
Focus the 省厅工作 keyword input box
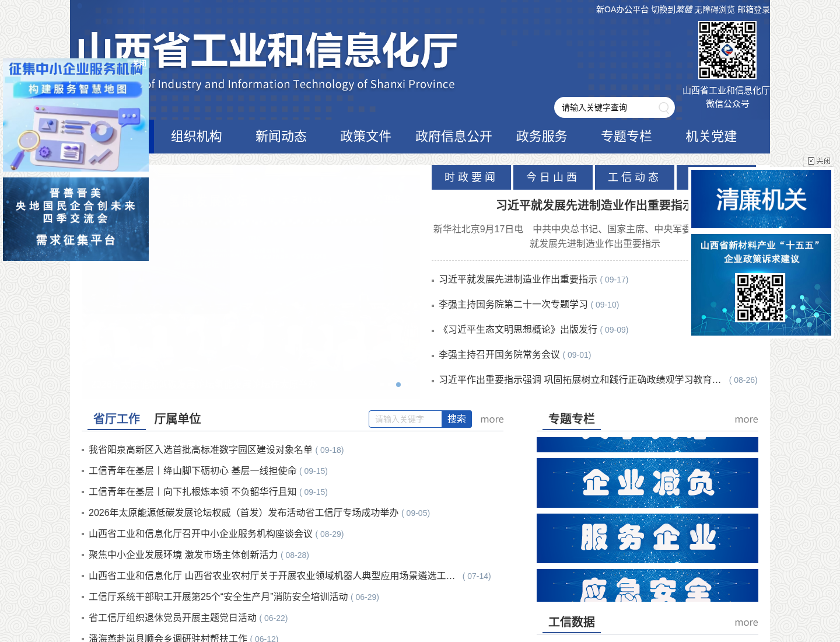point(405,419)
